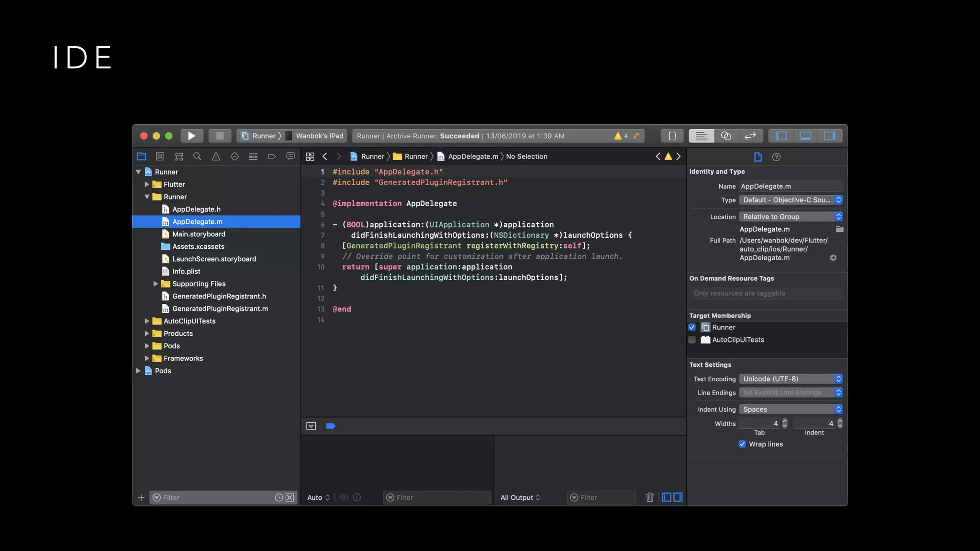Image resolution: width=980 pixels, height=551 pixels.
Task: Enable AutoClipUITests target membership
Action: click(692, 340)
